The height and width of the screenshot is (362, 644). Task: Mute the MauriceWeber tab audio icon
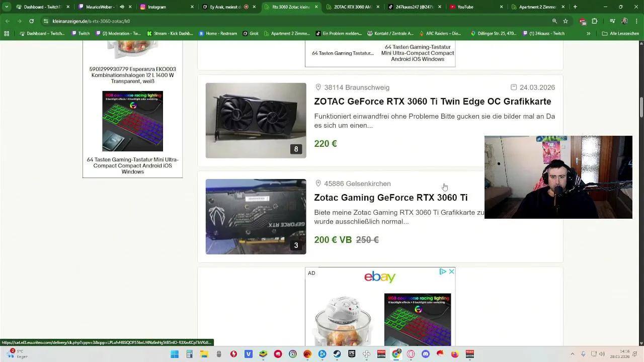click(122, 7)
